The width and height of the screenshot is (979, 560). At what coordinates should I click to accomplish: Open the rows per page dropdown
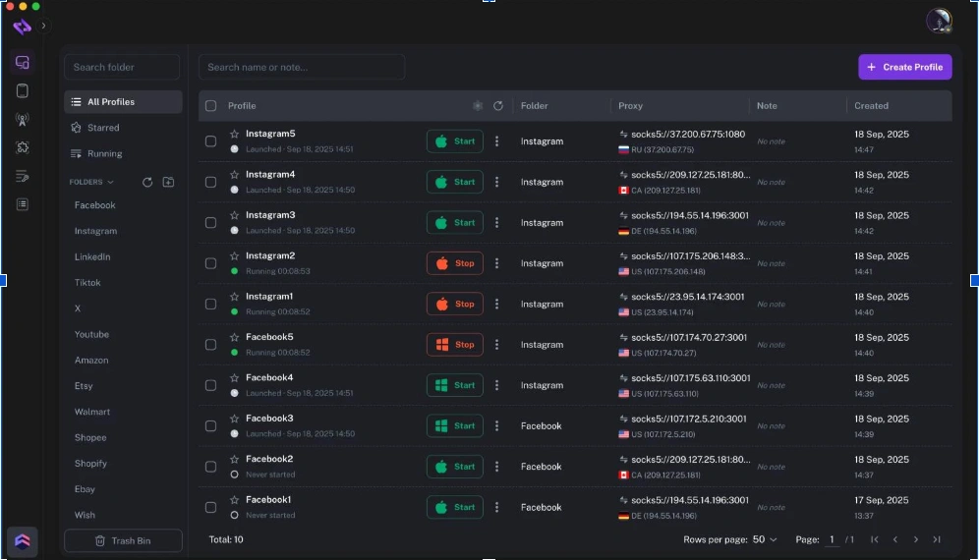(764, 539)
